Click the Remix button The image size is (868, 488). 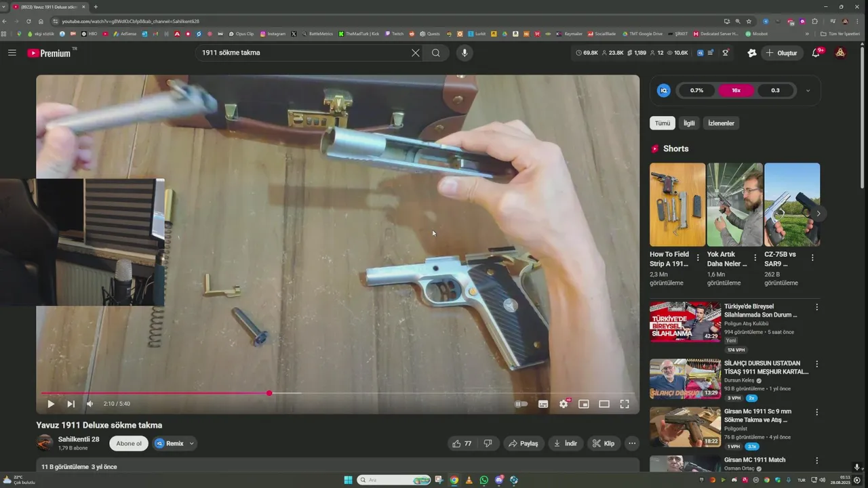click(169, 443)
